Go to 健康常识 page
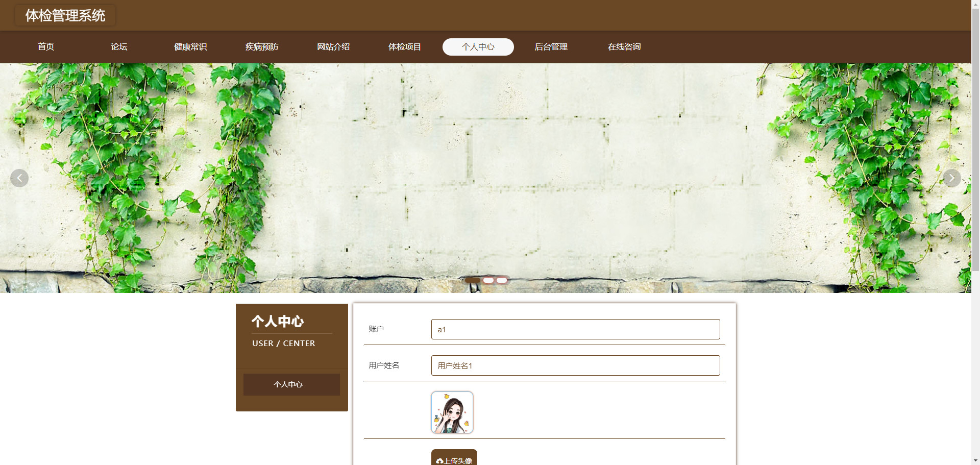Image resolution: width=980 pixels, height=465 pixels. pyautogui.click(x=190, y=47)
